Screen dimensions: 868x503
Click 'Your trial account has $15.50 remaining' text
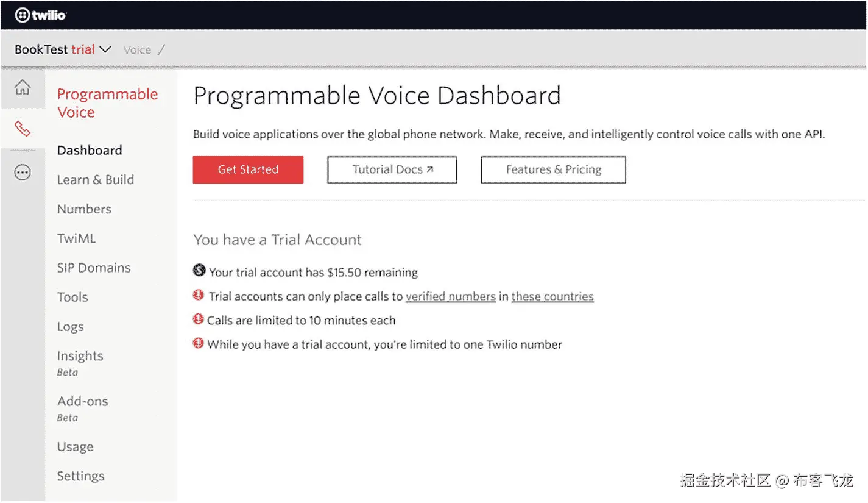point(313,272)
